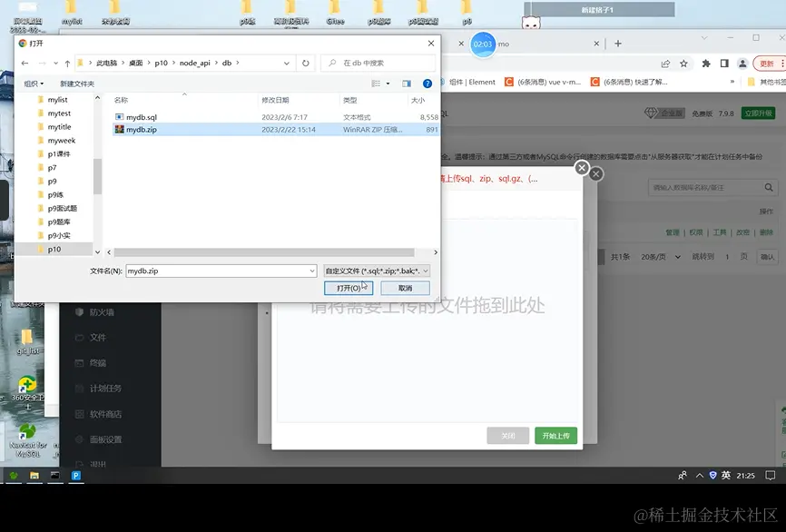Open the file type filter dropdown

click(x=377, y=271)
